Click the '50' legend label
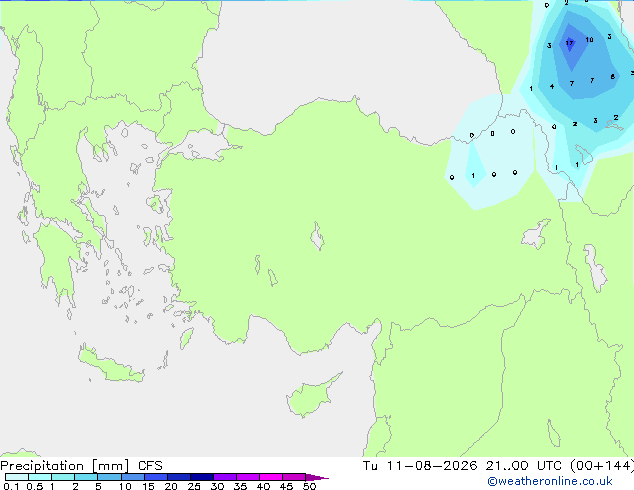634x490 pixels. point(309,486)
